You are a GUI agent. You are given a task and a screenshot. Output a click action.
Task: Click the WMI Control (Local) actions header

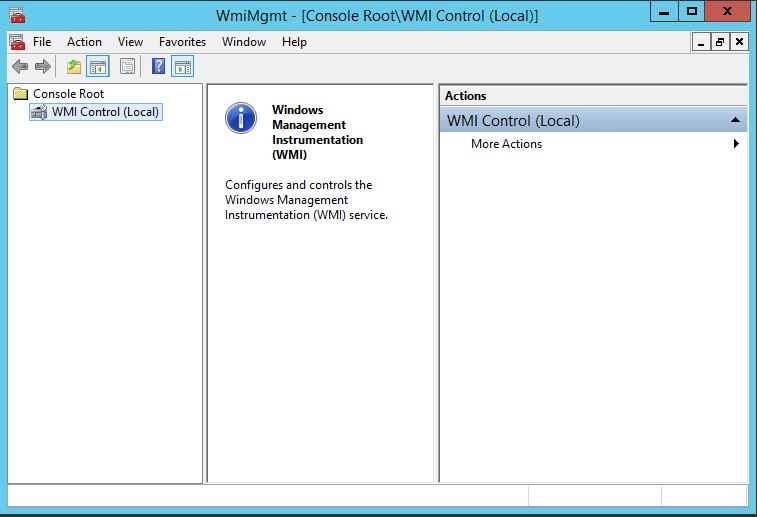click(593, 120)
